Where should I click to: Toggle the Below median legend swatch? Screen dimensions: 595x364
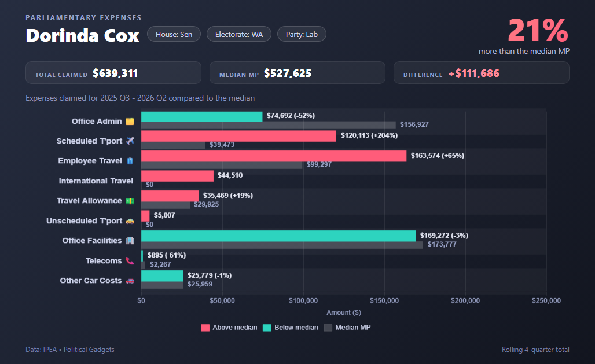(267, 328)
